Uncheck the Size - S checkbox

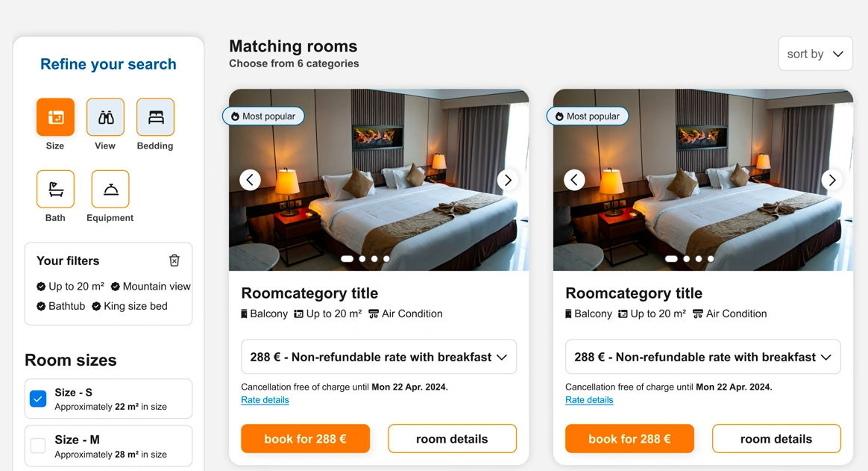point(38,399)
